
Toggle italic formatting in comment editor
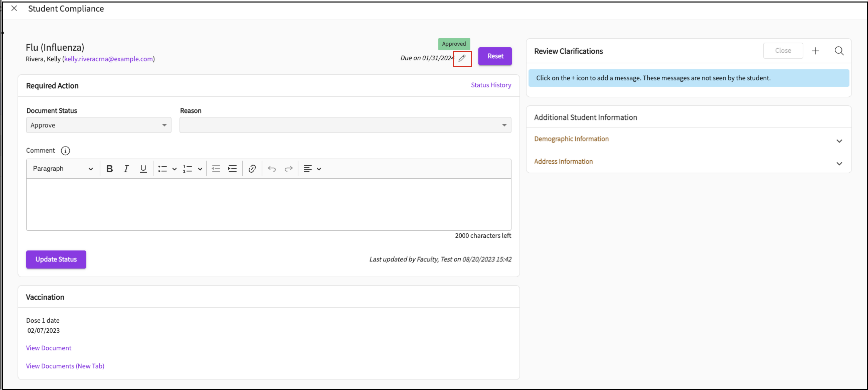tap(126, 169)
